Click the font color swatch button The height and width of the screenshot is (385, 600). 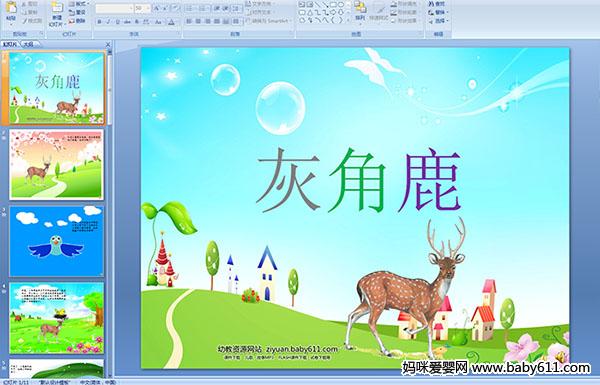click(x=171, y=22)
